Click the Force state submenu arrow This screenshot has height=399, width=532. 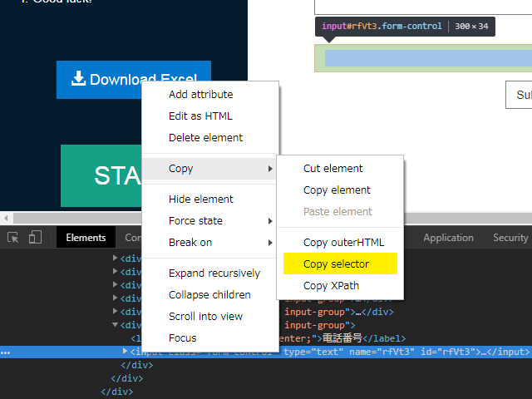click(x=270, y=221)
